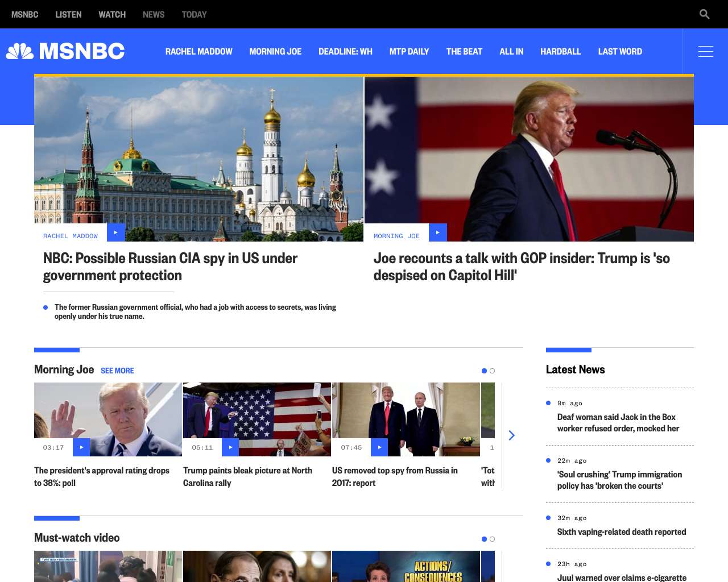Click RACHEL MADDOW label on lead story
The width and height of the screenshot is (728, 582).
(71, 236)
